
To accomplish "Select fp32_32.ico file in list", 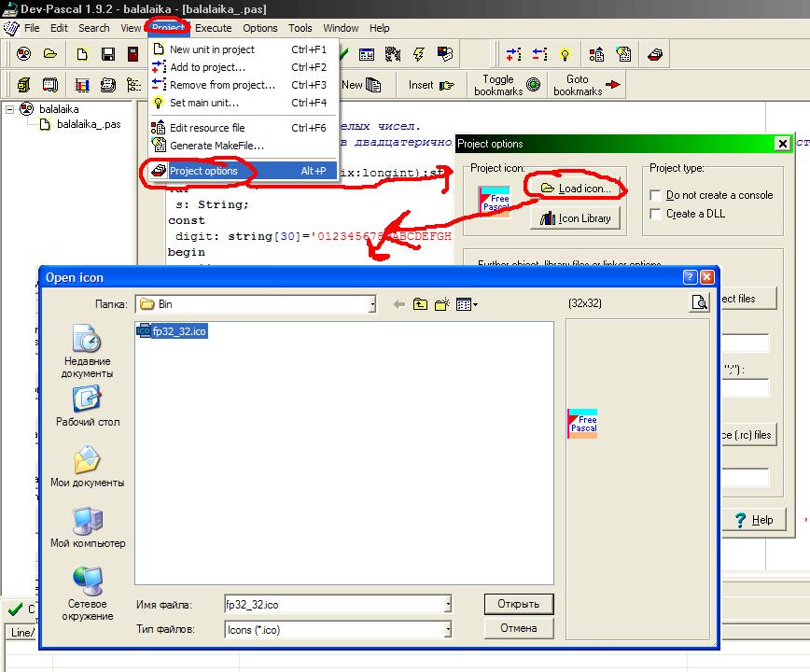I will 179,330.
